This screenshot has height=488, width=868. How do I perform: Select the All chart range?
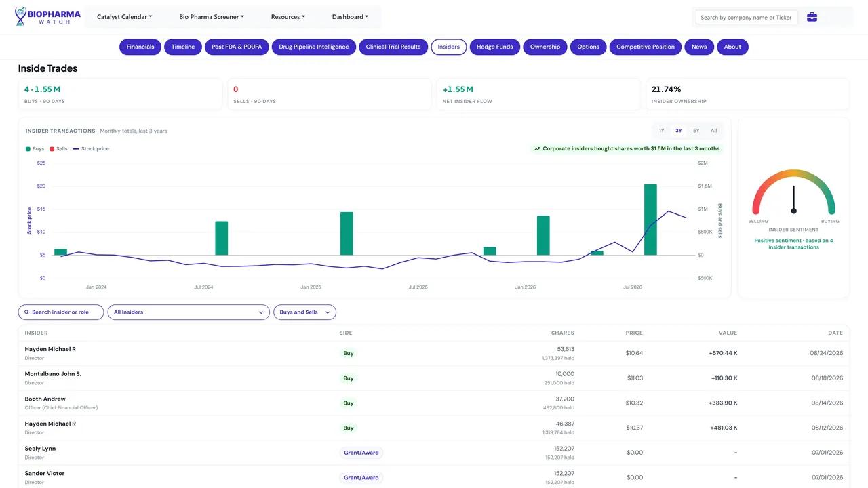pos(713,131)
